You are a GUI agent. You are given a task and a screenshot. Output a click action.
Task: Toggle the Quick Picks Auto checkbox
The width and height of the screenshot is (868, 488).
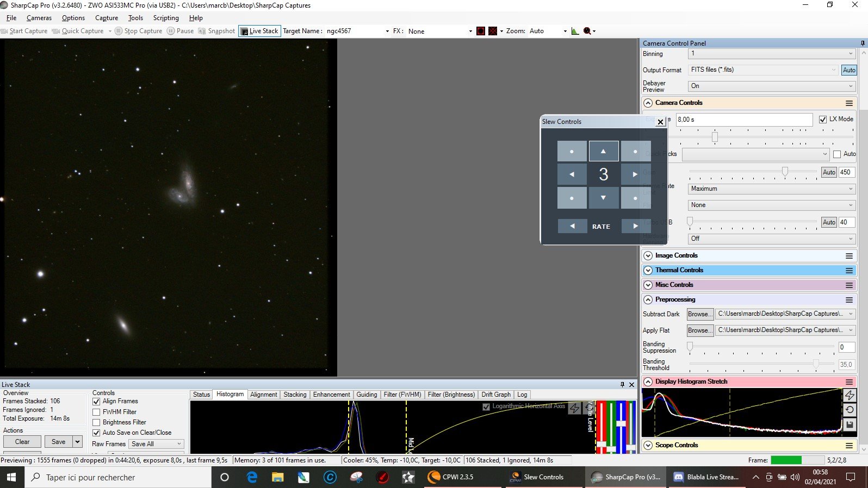pos(837,154)
